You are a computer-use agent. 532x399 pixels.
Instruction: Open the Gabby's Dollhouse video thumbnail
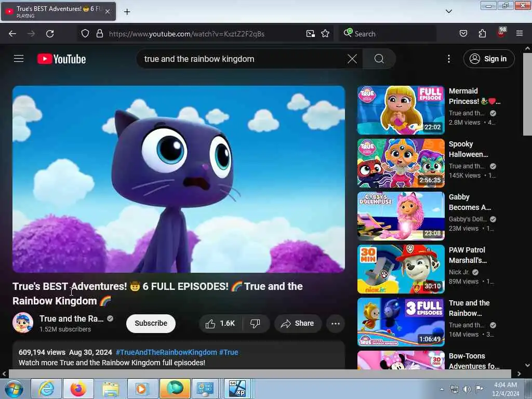pos(401,216)
